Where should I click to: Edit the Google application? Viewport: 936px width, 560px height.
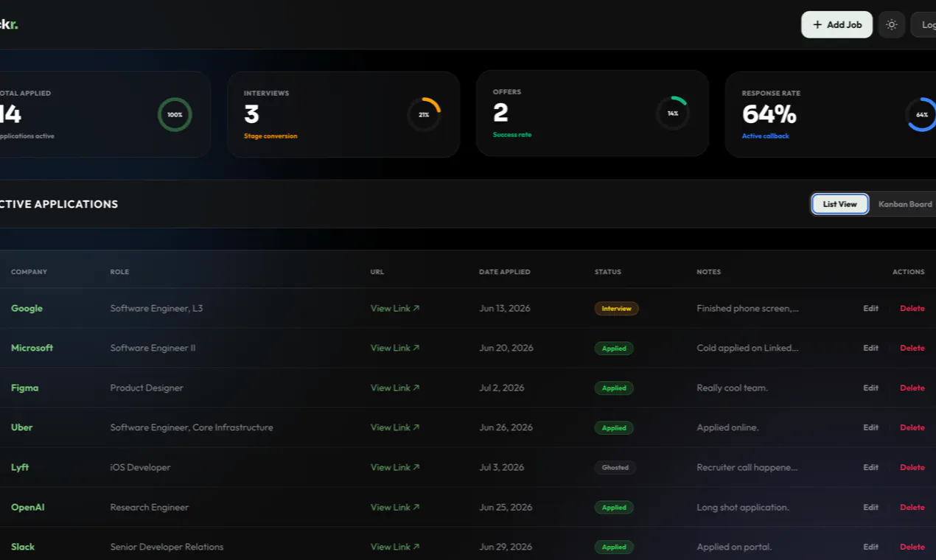click(871, 308)
